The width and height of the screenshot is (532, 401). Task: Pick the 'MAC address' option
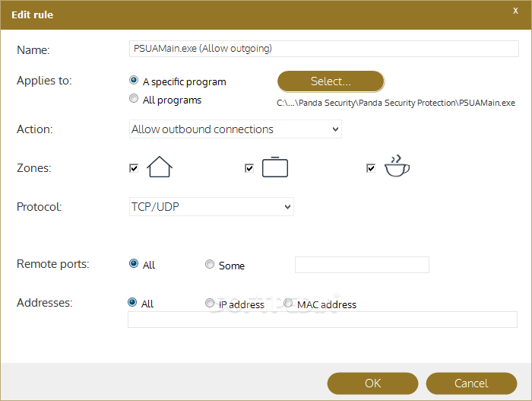coord(288,303)
